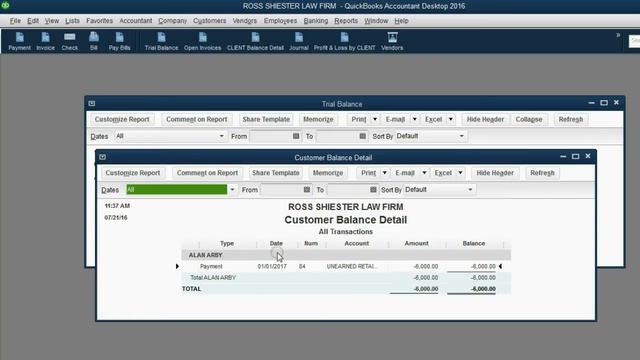Viewport: 640px width, 360px height.
Task: Open the File menu
Action: tap(15, 21)
